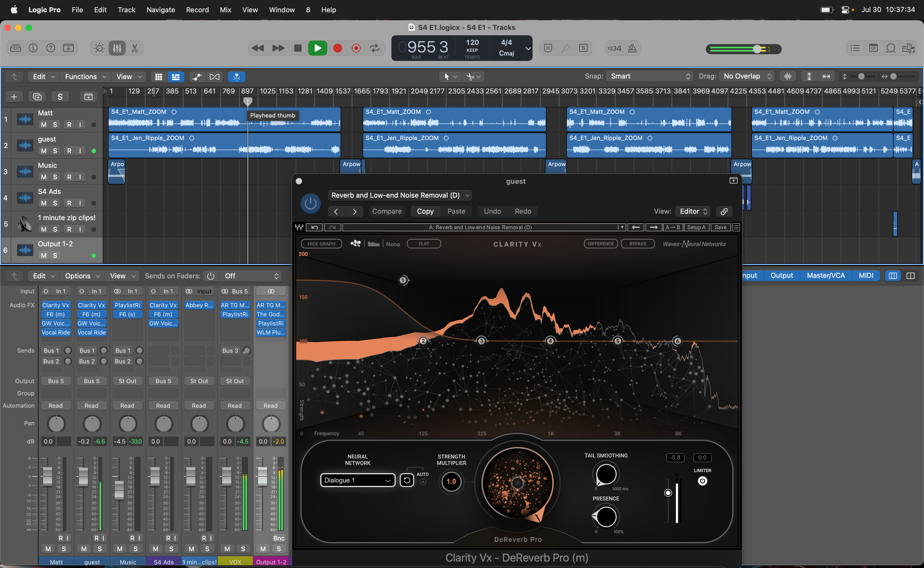Toggle input monitoring on S4 Ads track
Screen dimensions: 924x568
(80, 203)
